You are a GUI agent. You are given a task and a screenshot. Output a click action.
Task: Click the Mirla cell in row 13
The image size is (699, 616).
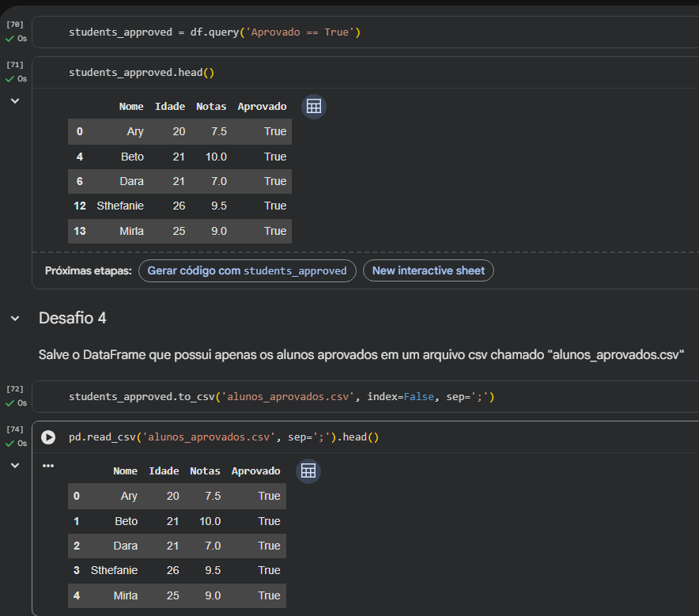pyautogui.click(x=131, y=232)
